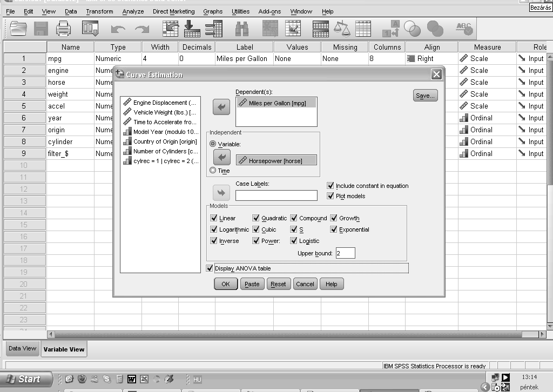This screenshot has width=553, height=392.
Task: Click the Weight cases scales icon
Action: (x=342, y=29)
